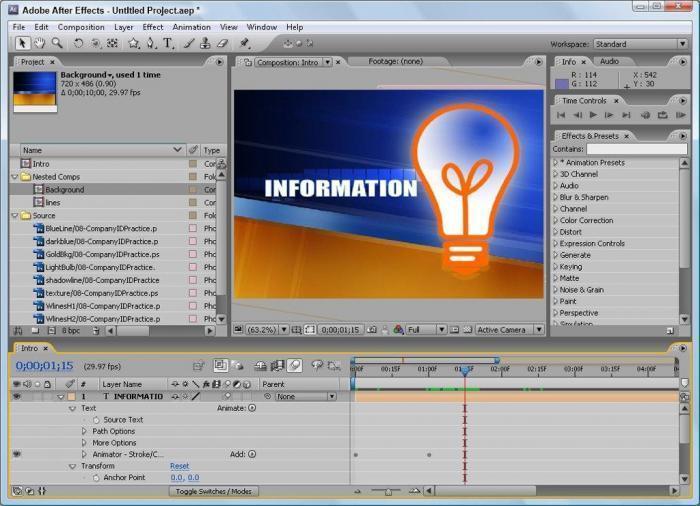700x506 pixels.
Task: Select the Horizontal Type tool
Action: click(168, 43)
